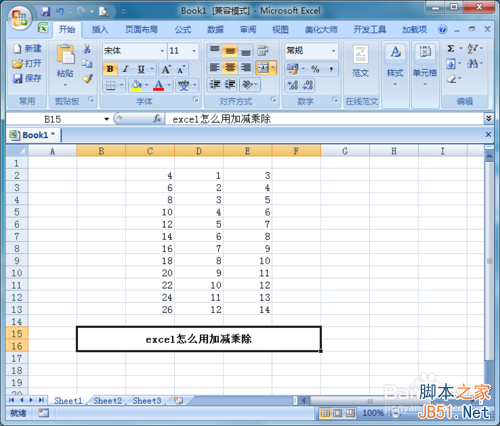Switch to Sheet2 tab

pos(108,400)
